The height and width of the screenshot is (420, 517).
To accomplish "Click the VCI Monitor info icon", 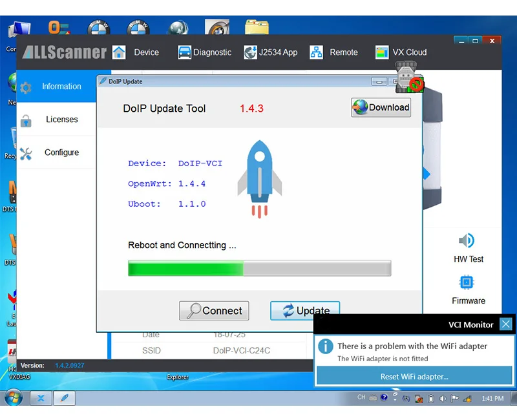I will click(326, 346).
